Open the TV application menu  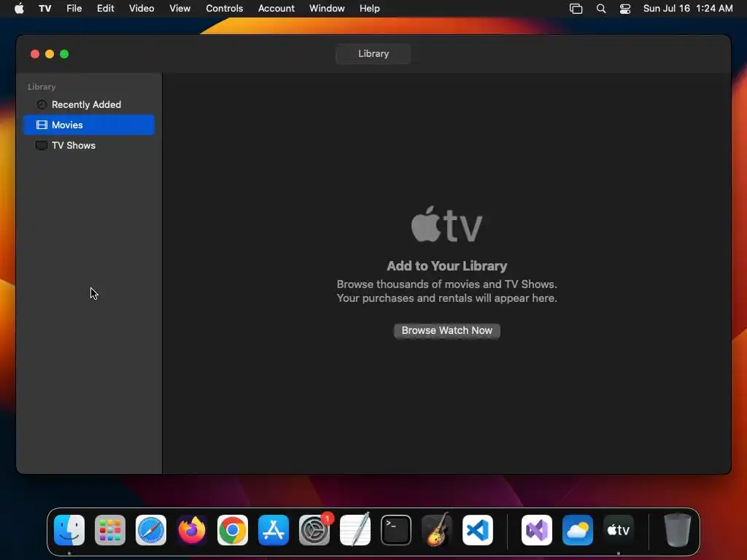pos(44,9)
